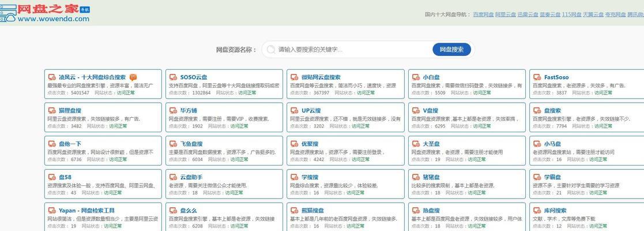Image resolution: width=644 pixels, height=231 pixels.
Task: Click the icon beside 熊猫搜盘
Action: coord(294,210)
